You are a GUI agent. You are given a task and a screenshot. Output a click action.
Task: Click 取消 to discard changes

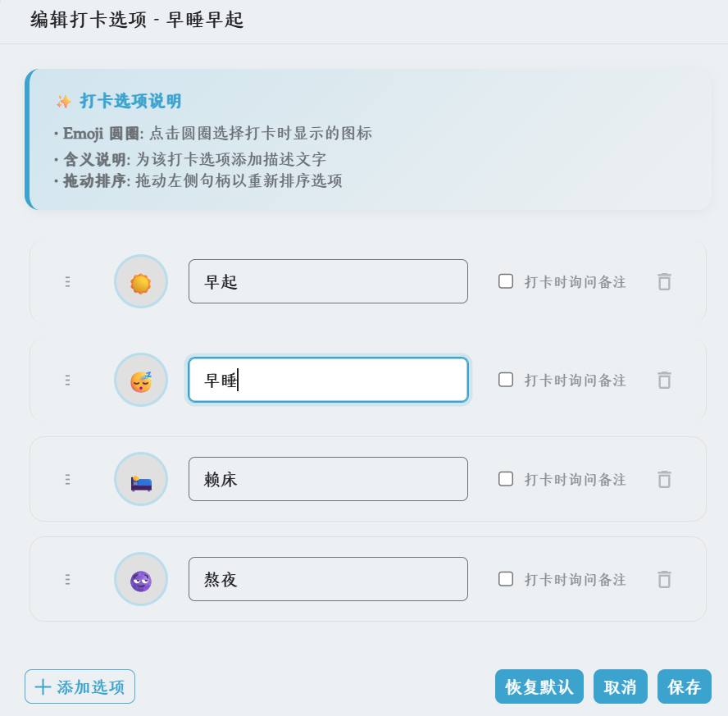coord(620,686)
